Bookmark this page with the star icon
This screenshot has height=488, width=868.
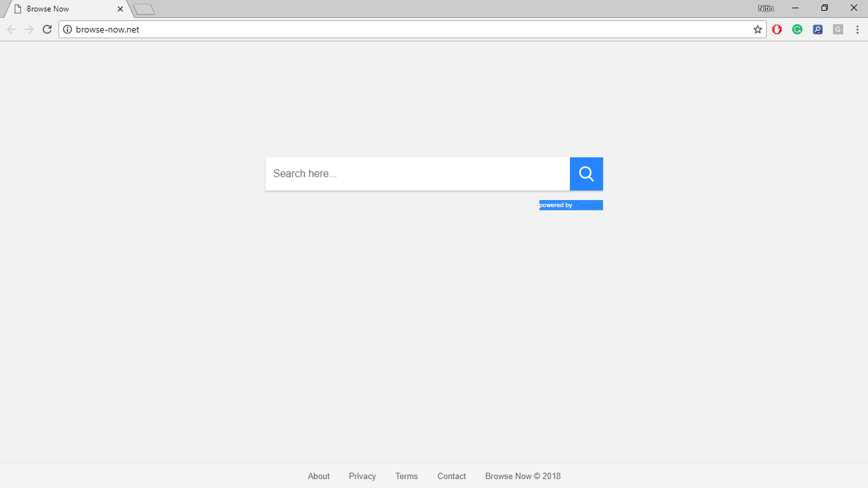coord(757,29)
